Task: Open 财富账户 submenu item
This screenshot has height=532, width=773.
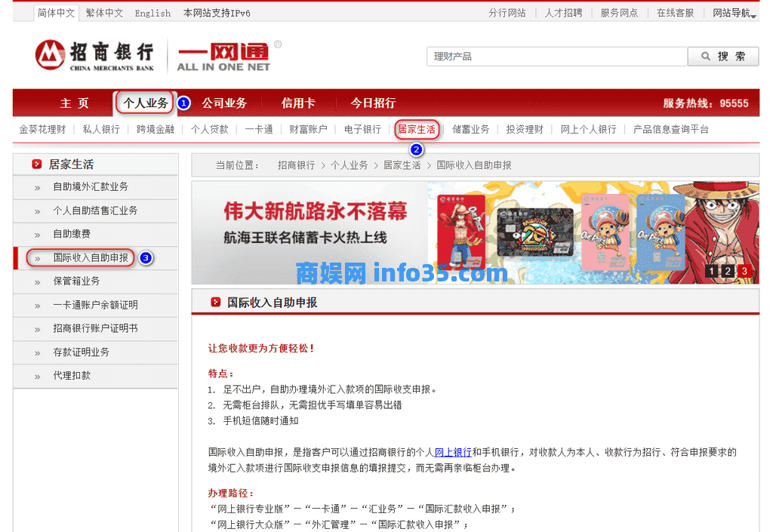Action: pos(308,130)
